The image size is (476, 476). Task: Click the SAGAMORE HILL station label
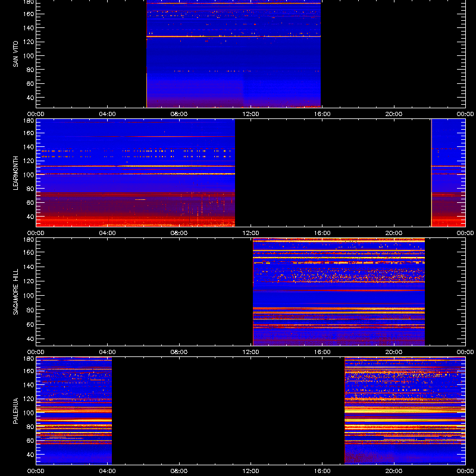[15, 292]
